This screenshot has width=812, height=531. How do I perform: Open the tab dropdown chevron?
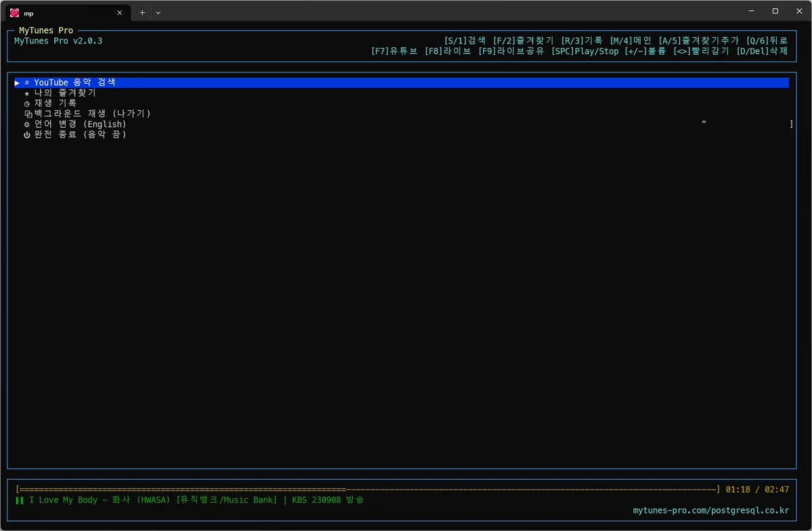158,12
